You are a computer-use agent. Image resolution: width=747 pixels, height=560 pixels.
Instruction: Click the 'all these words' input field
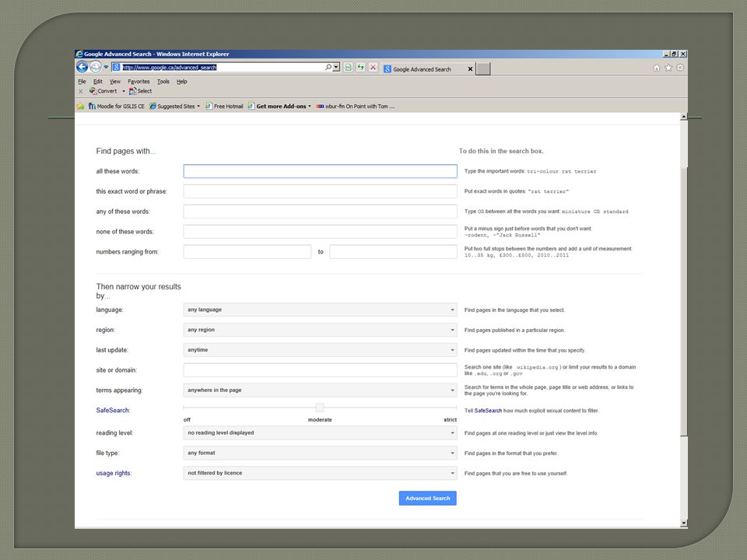(x=320, y=171)
